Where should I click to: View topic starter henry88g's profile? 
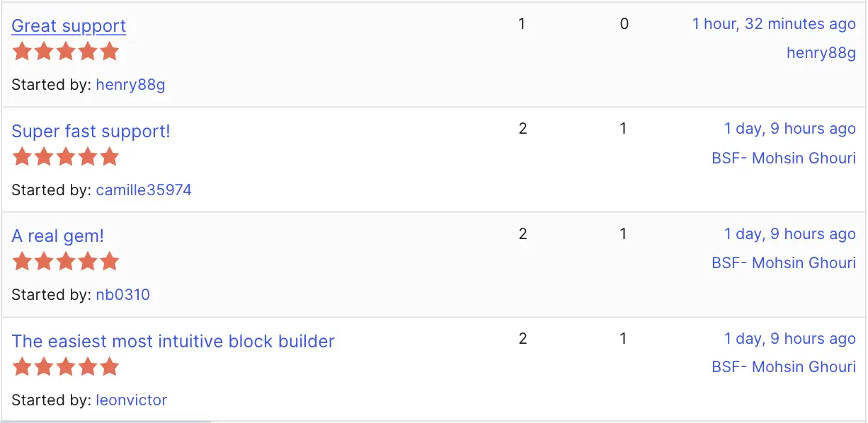(130, 85)
